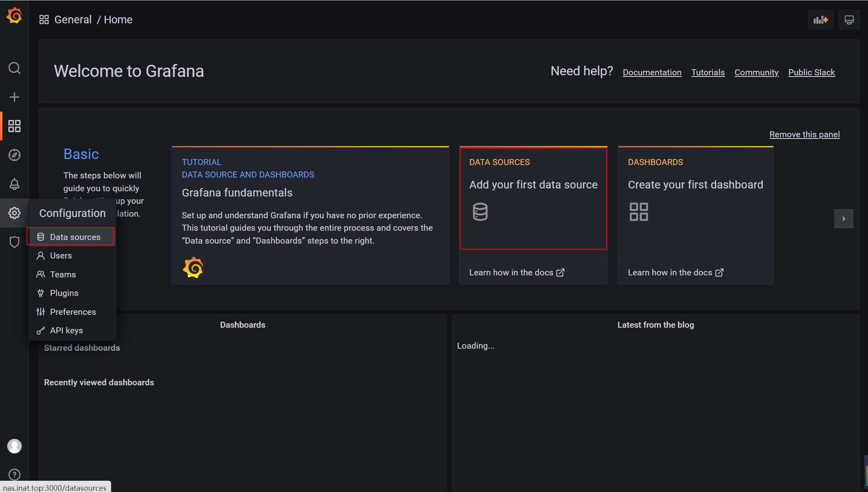Click the Latest from the blog panel title
This screenshot has height=492, width=868.
click(x=655, y=325)
